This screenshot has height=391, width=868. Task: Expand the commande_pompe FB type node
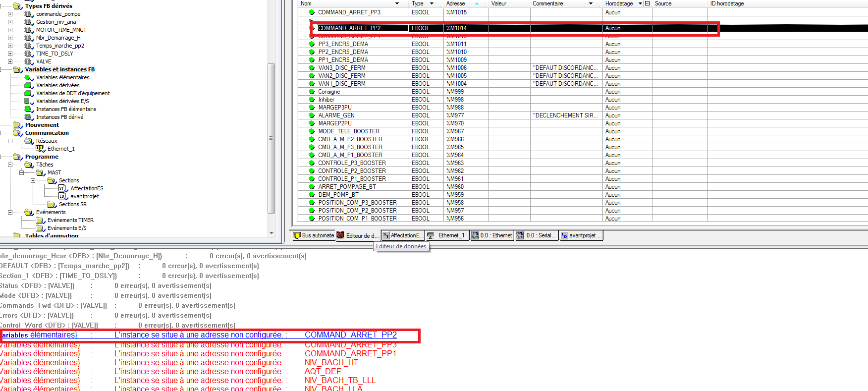(10, 14)
